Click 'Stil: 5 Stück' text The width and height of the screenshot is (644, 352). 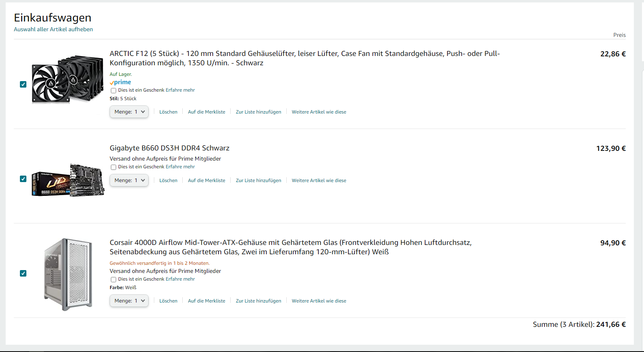point(123,99)
